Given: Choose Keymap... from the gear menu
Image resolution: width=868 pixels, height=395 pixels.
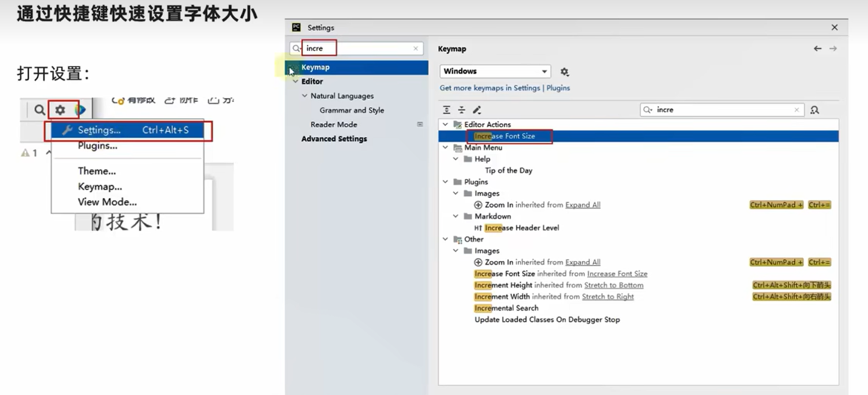Looking at the screenshot, I should tap(100, 186).
